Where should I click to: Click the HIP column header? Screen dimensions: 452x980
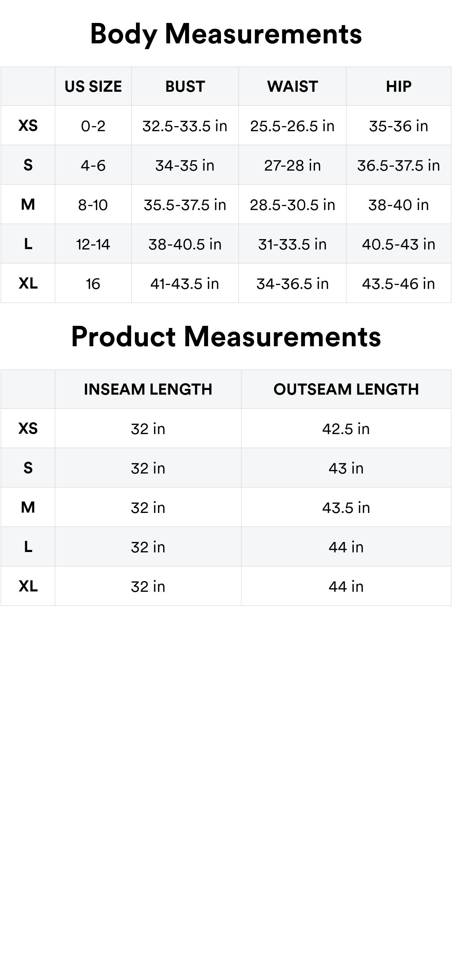coord(398,87)
